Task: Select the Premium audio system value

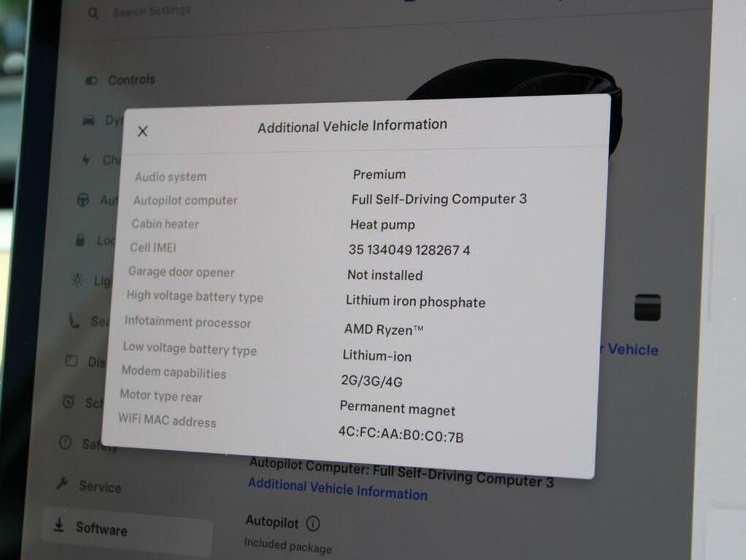Action: point(379,175)
